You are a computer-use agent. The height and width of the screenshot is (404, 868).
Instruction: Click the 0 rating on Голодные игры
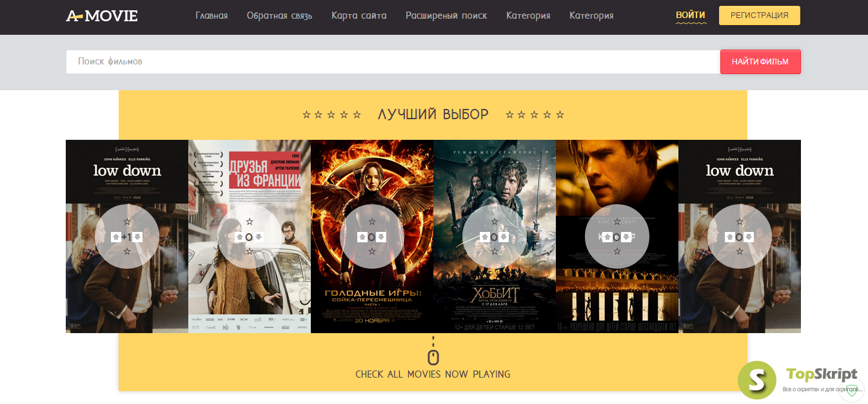371,237
